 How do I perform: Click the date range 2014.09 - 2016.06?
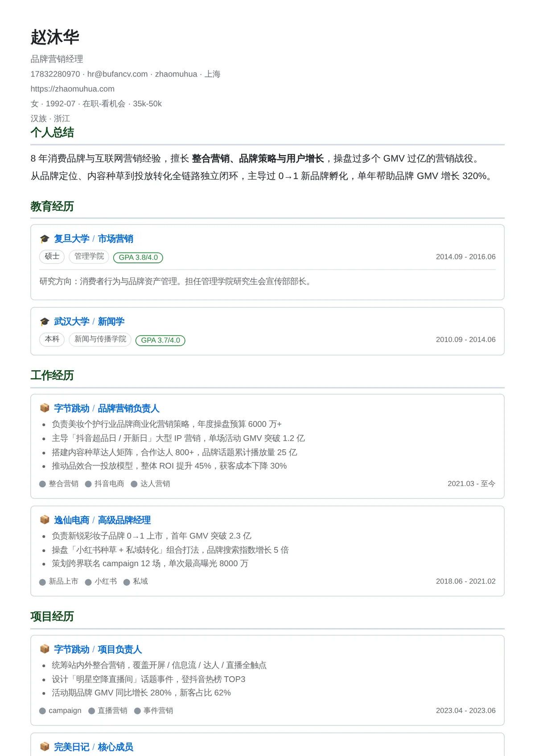(465, 257)
